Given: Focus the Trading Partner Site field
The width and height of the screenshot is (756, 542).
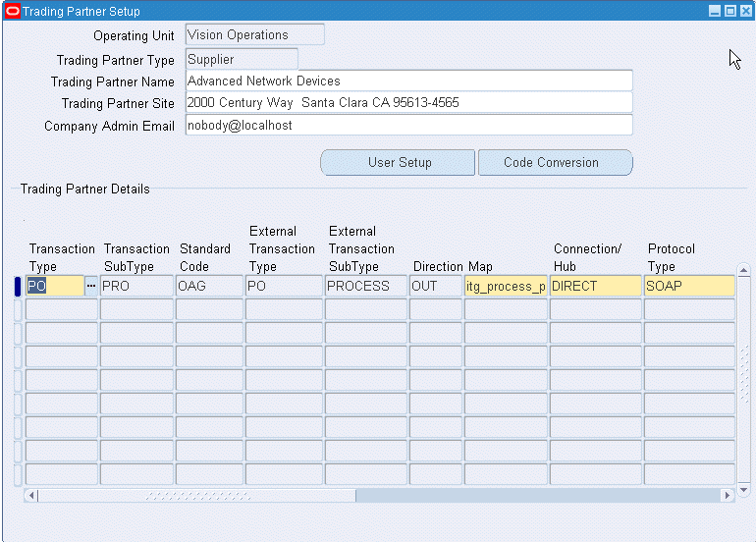Looking at the screenshot, I should click(408, 103).
